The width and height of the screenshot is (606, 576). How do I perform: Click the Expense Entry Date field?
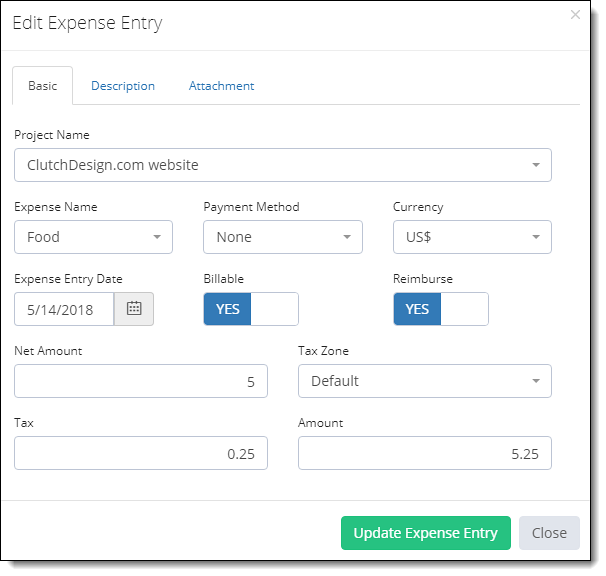click(x=64, y=309)
